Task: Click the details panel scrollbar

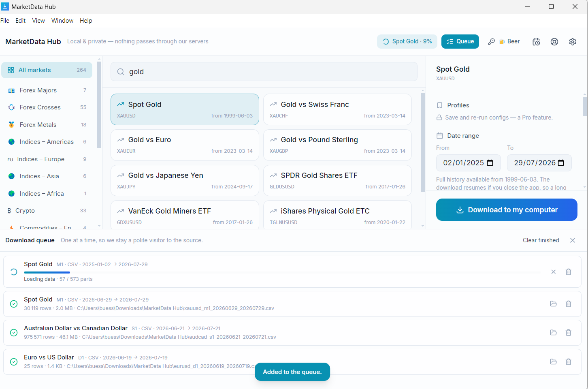Action: [584, 106]
